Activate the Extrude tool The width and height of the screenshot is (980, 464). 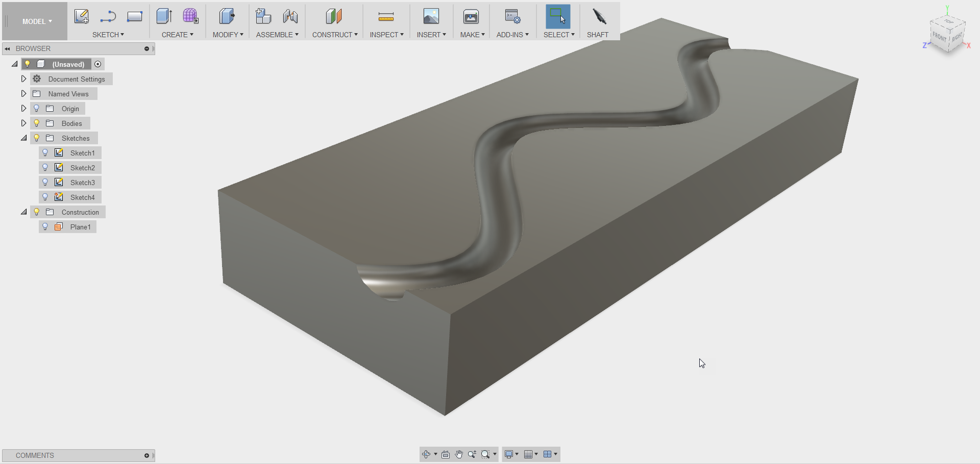click(x=164, y=16)
